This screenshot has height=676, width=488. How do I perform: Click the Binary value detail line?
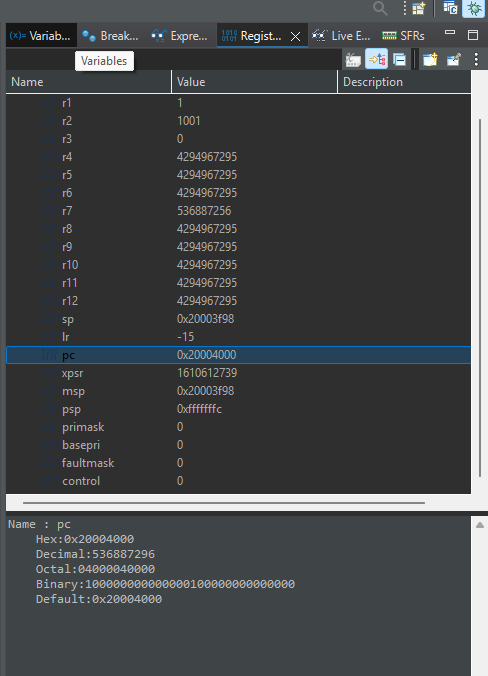pyautogui.click(x=166, y=584)
